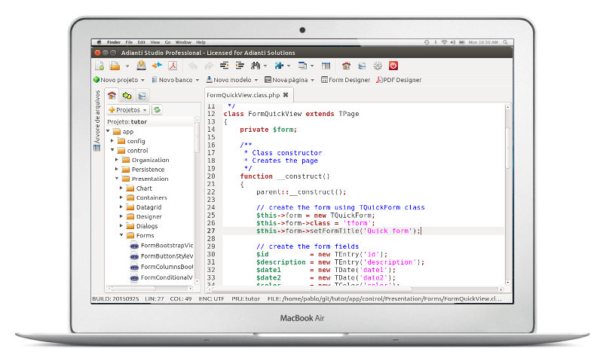The image size is (603, 364).
Task: Click the database icon in top toolbar
Action: click(362, 66)
